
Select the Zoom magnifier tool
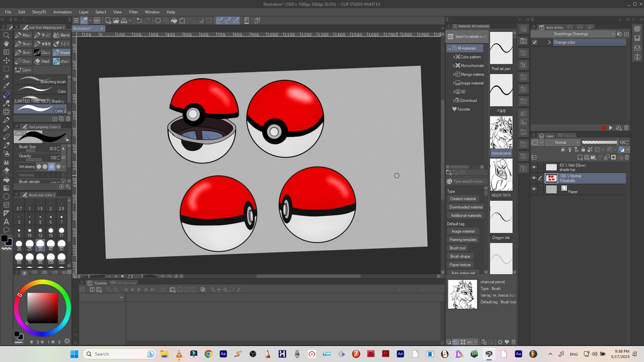click(7, 35)
